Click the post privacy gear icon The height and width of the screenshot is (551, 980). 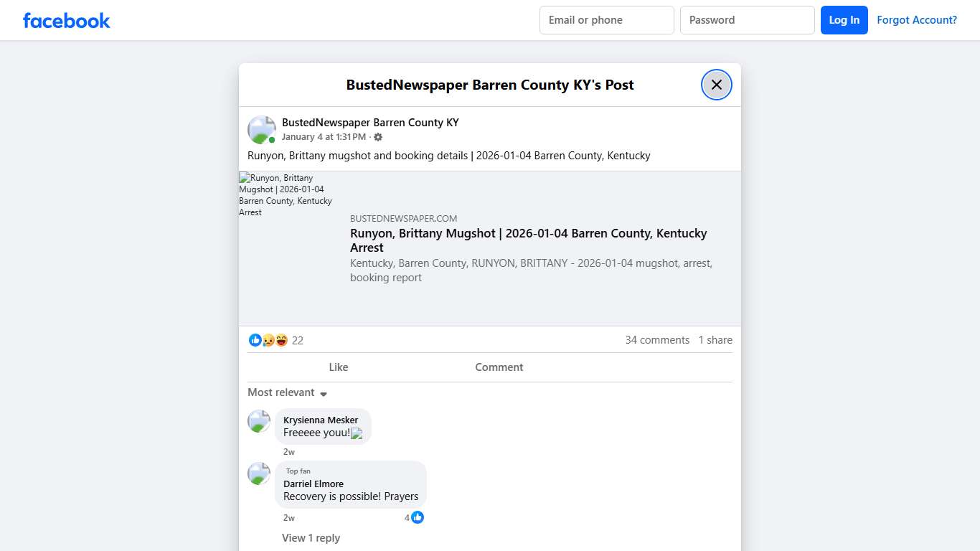pyautogui.click(x=378, y=137)
